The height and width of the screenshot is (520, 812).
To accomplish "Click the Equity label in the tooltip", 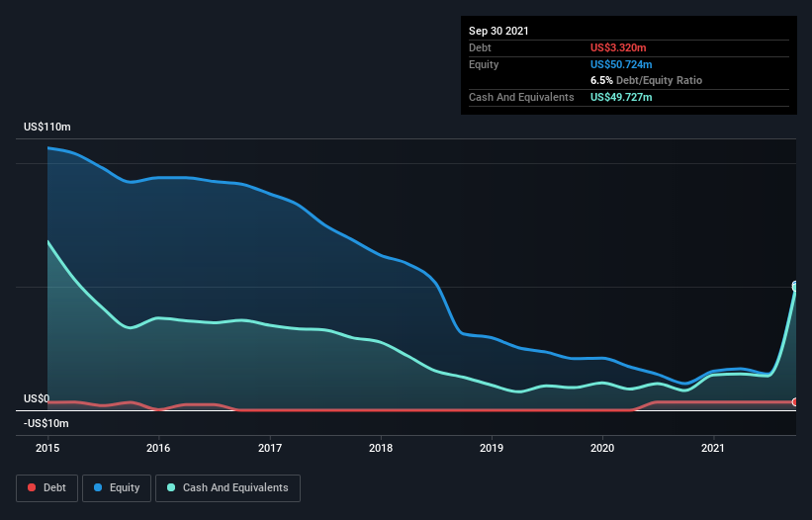I will point(484,64).
